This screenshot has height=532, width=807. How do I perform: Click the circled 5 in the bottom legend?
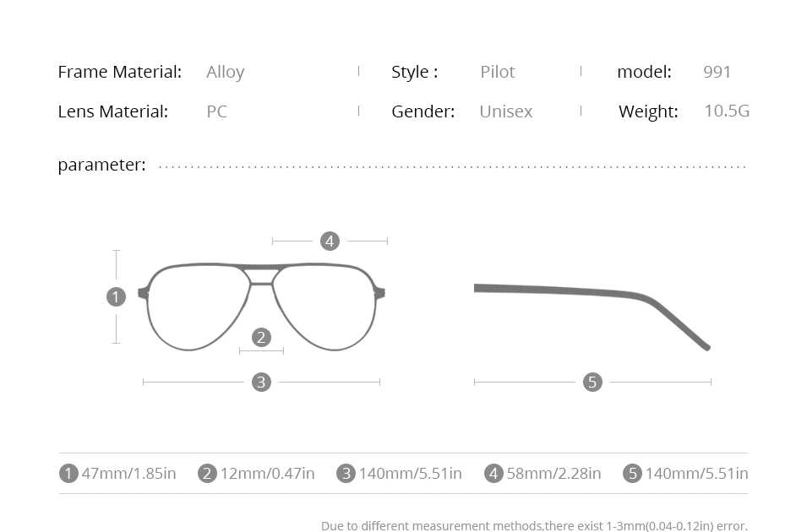point(633,474)
